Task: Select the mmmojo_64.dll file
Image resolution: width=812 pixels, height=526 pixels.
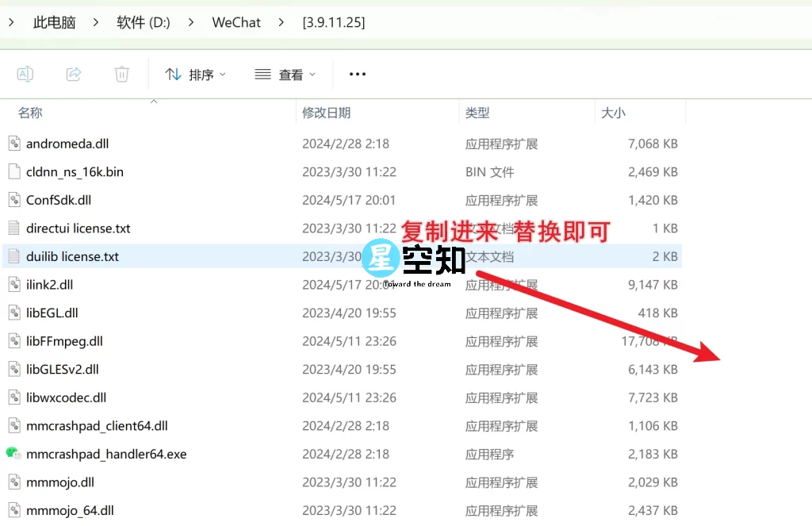Action: pos(70,510)
